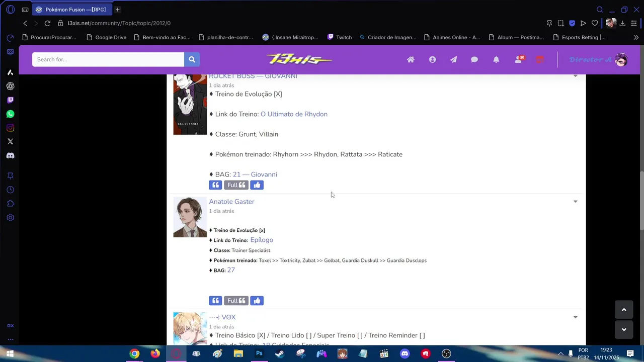Open OBS Studio from the taskbar
Image resolution: width=644 pixels, height=362 pixels.
(446, 353)
